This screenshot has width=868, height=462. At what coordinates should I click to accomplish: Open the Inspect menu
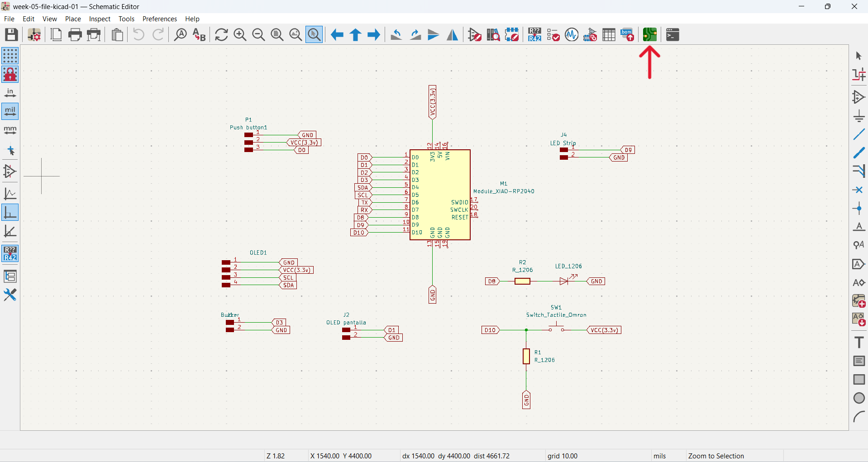pos(100,19)
